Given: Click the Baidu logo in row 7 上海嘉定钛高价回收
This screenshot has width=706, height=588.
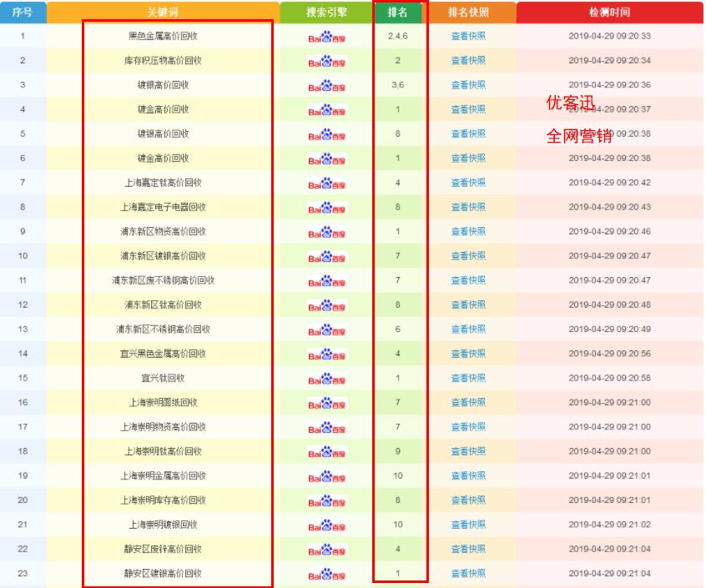Looking at the screenshot, I should tap(326, 183).
